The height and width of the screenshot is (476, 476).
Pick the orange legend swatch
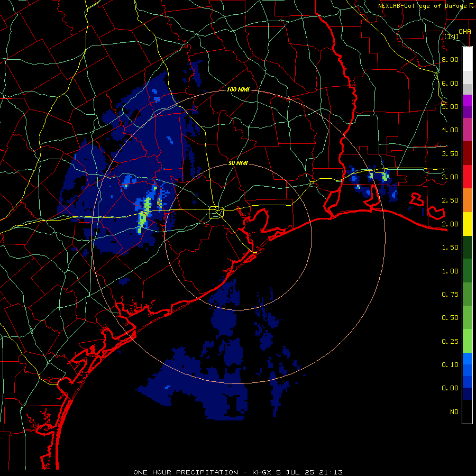(x=467, y=200)
